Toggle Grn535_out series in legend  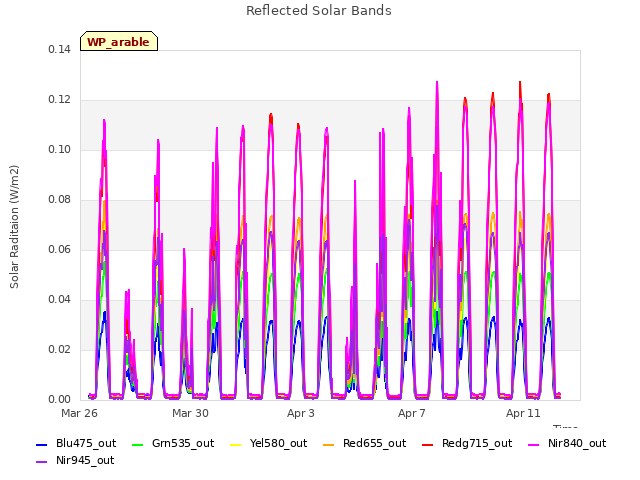173,444
